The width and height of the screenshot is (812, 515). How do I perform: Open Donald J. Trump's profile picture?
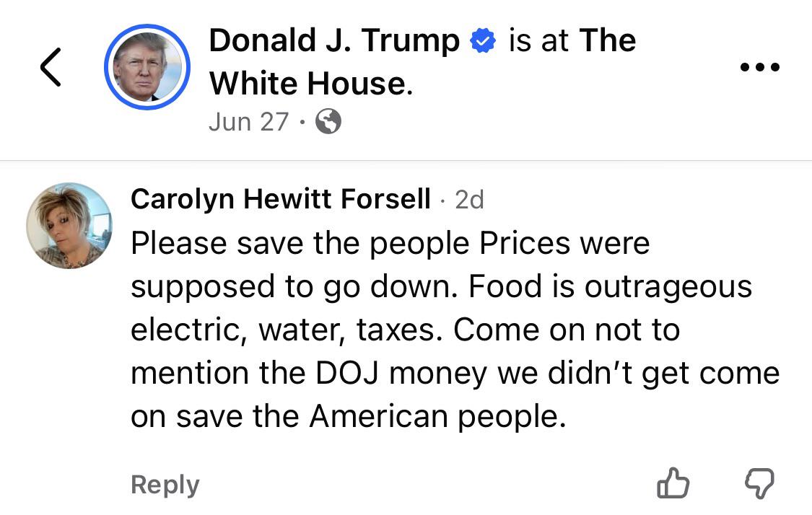pos(147,67)
